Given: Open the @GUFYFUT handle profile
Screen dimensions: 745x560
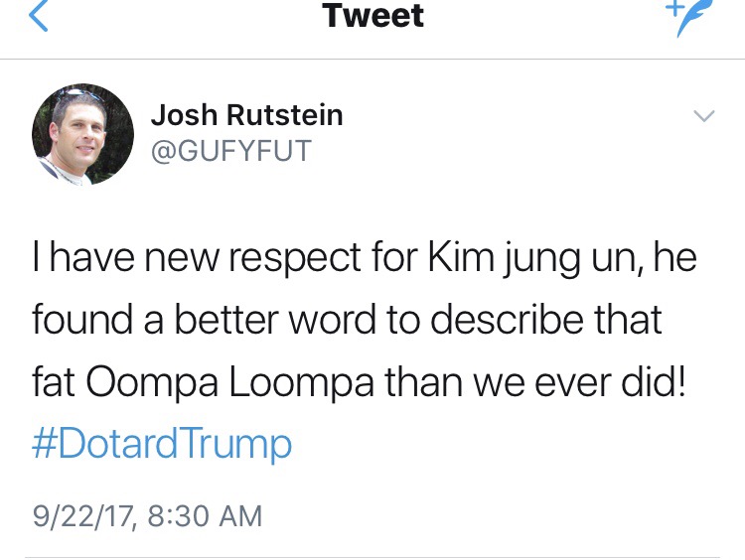Looking at the screenshot, I should (231, 151).
